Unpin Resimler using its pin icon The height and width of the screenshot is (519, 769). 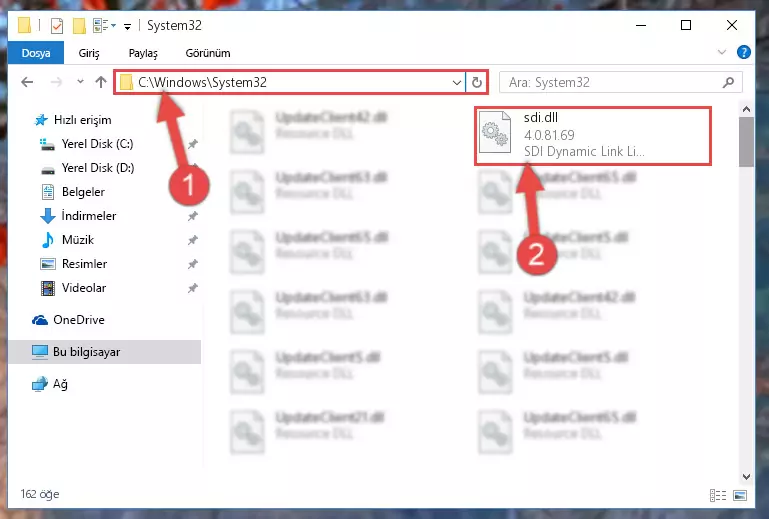coord(193,264)
